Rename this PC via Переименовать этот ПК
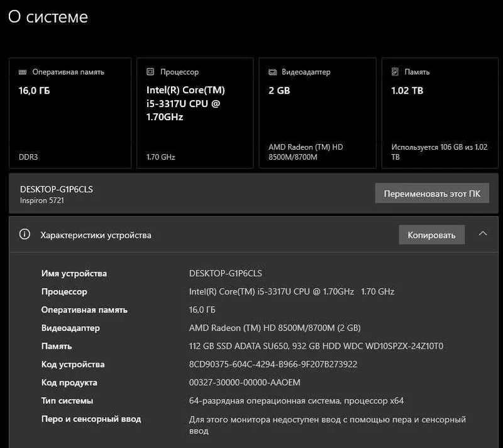Viewport: 503px width, 448px height. point(432,194)
